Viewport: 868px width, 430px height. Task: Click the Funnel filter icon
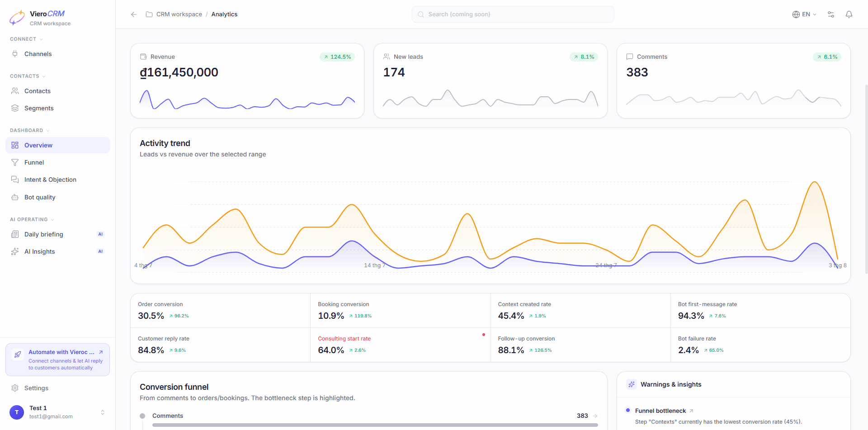(x=15, y=162)
